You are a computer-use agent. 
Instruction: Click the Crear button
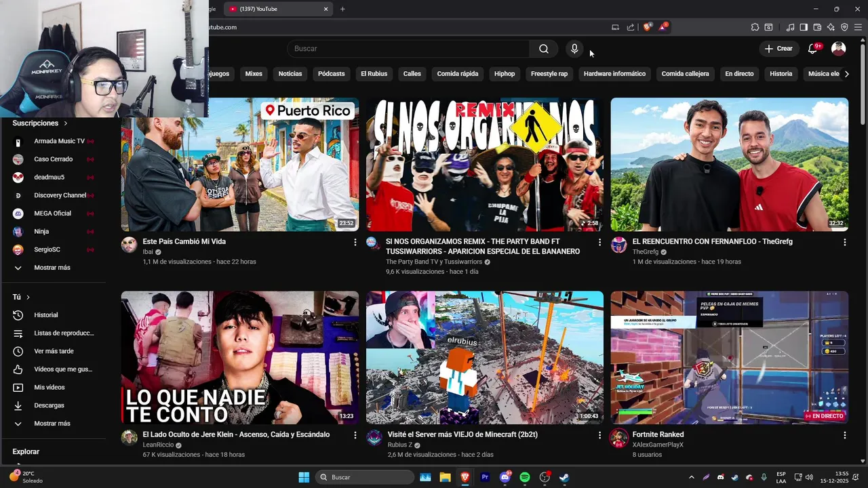click(x=778, y=49)
